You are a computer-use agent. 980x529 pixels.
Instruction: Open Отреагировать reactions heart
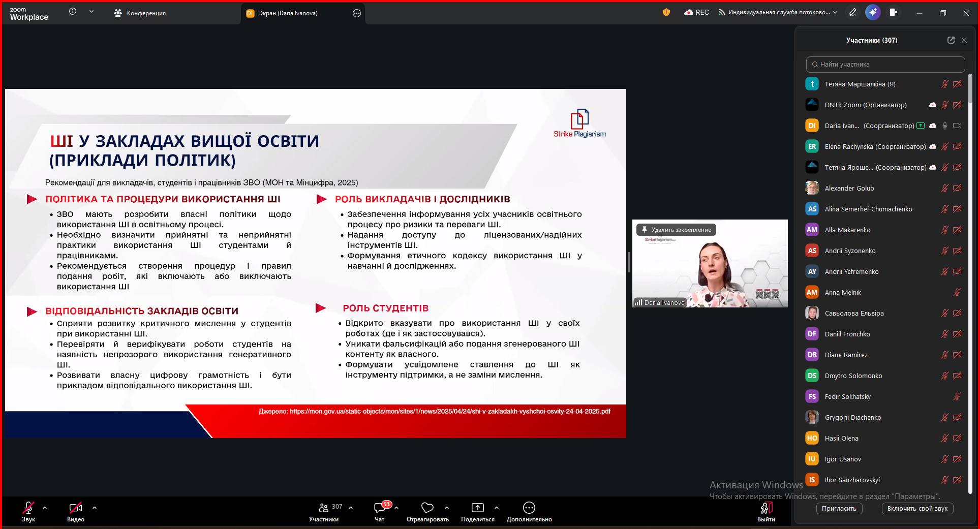[427, 511]
